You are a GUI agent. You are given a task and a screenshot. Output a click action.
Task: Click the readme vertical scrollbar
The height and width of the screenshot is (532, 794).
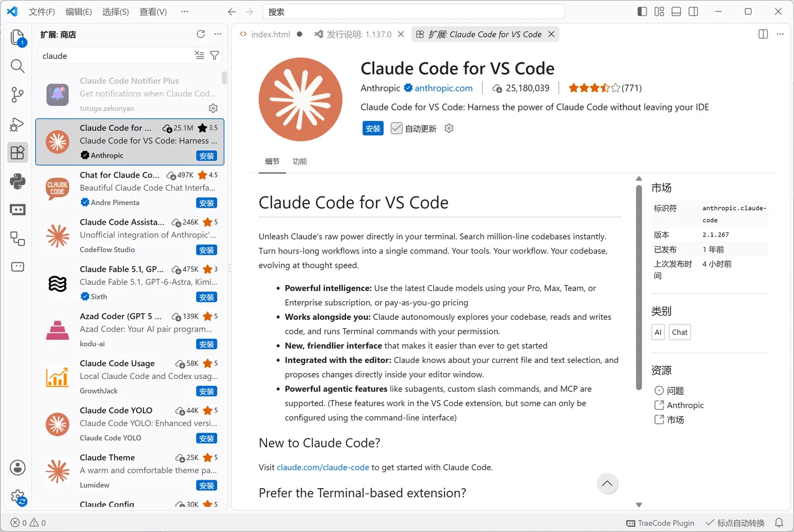(639, 287)
